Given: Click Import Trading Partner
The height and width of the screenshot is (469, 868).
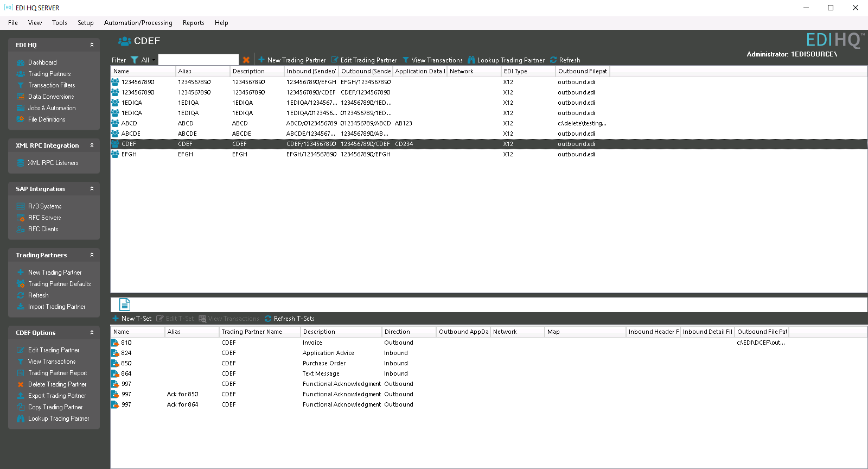Looking at the screenshot, I should 57,307.
